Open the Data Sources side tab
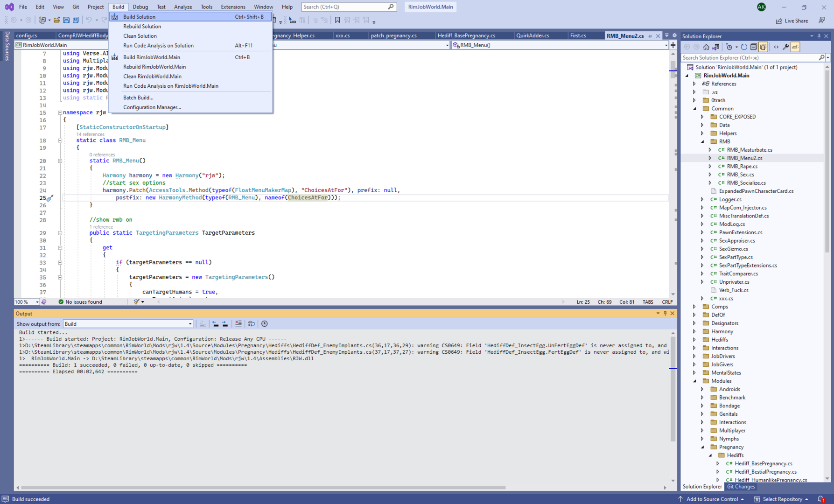This screenshot has height=504, width=834. pos(7,46)
